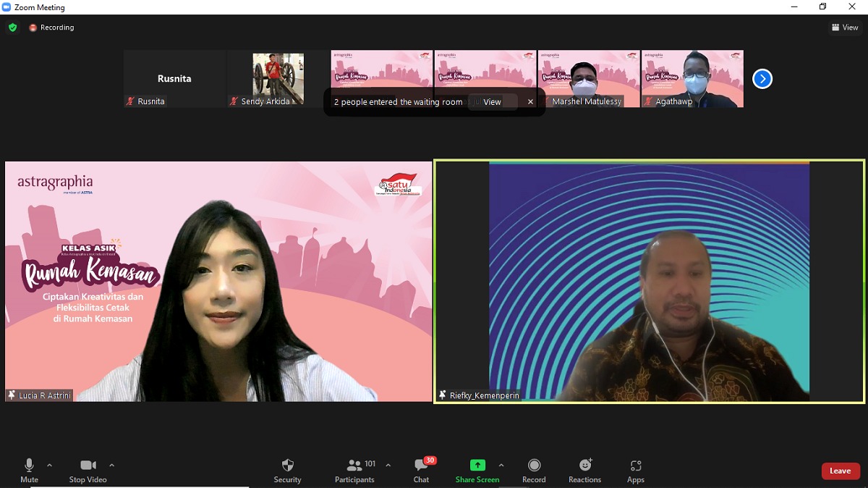Click the Zoom Meeting title bar icon

point(7,7)
